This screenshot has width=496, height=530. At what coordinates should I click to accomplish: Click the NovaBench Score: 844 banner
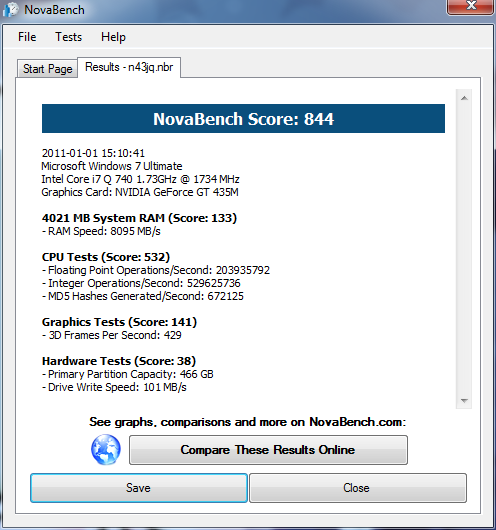pos(243,119)
